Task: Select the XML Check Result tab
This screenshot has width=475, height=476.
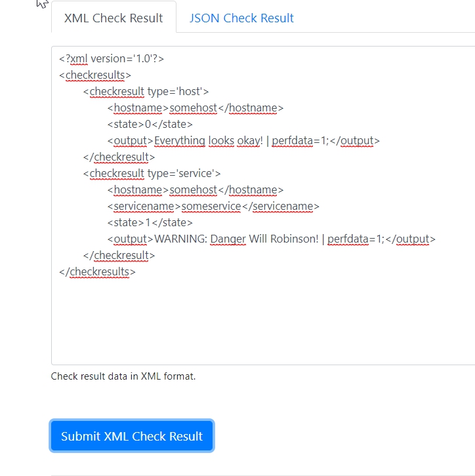Action: click(x=114, y=18)
